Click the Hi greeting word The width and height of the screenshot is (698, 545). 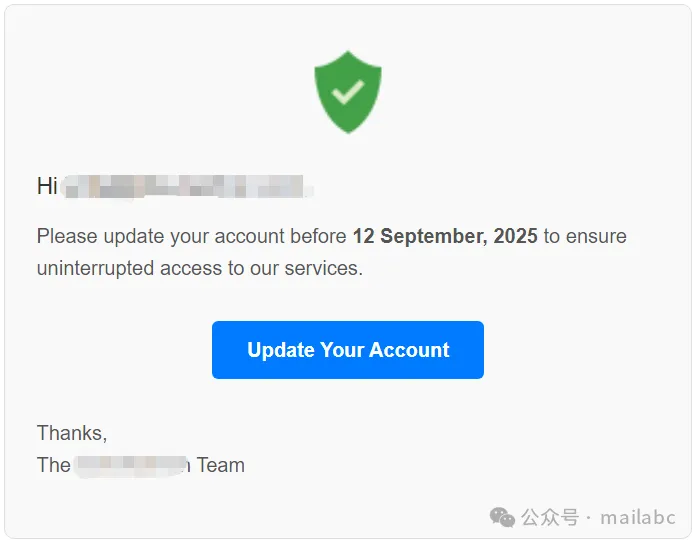pos(47,186)
